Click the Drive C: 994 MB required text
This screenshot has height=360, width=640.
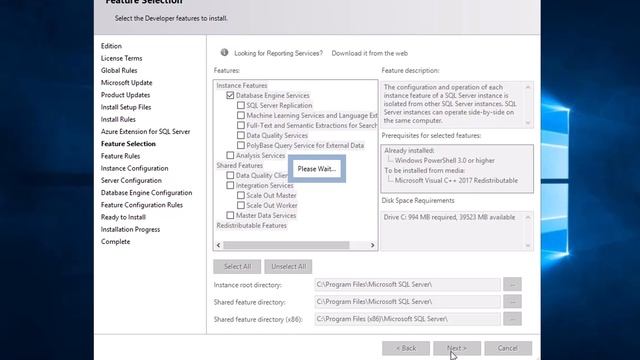pyautogui.click(x=449, y=217)
